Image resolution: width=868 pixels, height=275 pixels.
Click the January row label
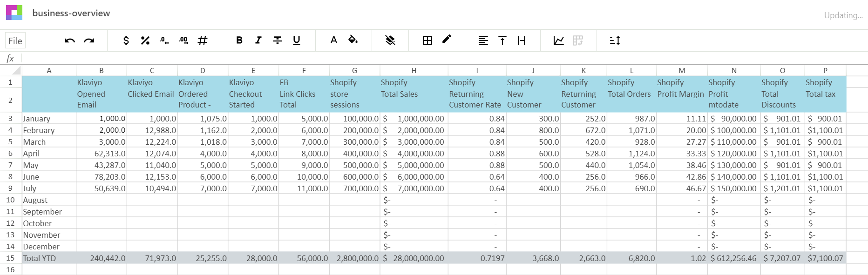pos(49,118)
